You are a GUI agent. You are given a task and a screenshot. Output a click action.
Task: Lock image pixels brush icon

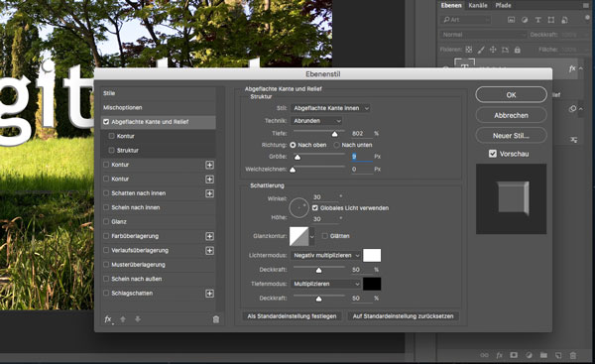(481, 50)
